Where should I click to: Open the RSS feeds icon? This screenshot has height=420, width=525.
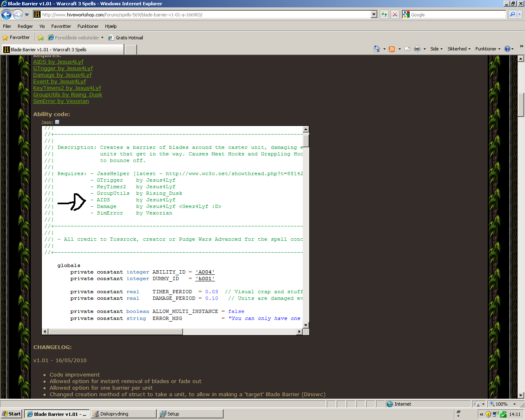point(392,49)
